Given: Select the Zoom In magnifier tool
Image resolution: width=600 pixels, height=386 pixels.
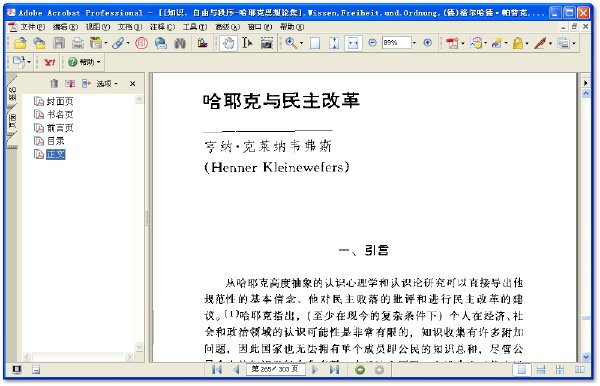Looking at the screenshot, I should point(291,43).
